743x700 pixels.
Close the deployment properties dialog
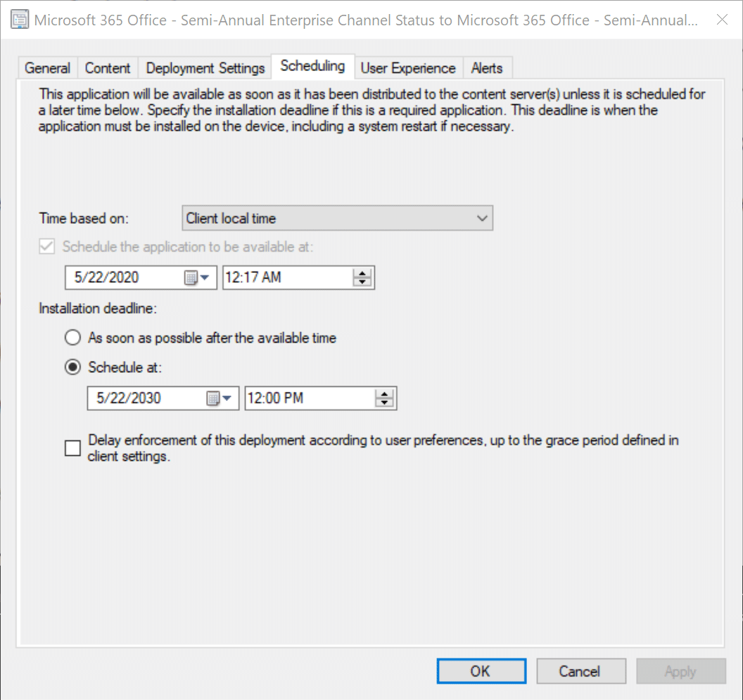point(721,20)
